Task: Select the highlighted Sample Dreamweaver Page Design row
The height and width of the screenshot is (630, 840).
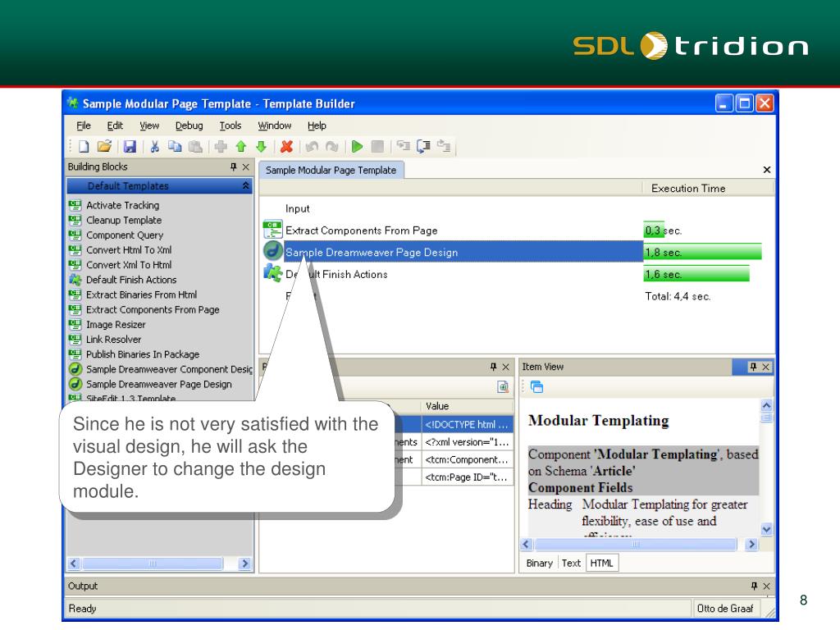Action: point(463,253)
